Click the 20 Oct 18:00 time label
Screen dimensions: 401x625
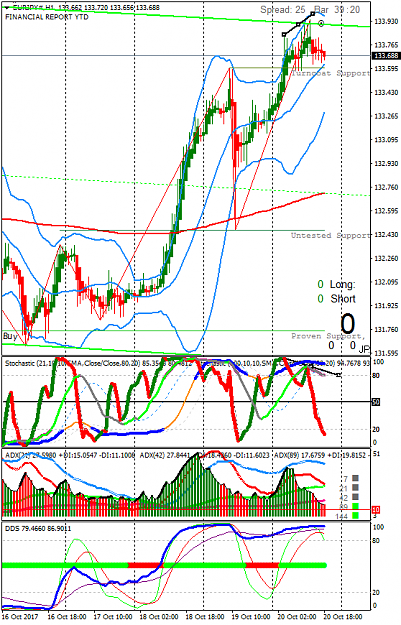[343, 617]
